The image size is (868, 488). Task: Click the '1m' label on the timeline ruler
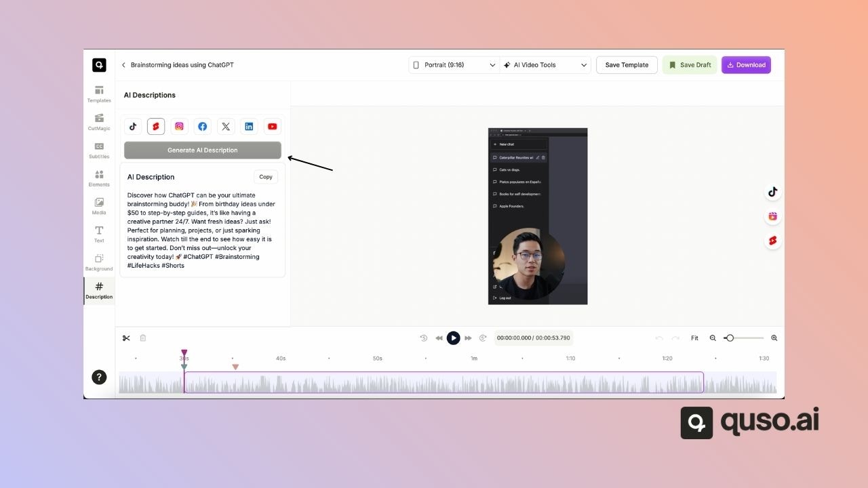tap(474, 358)
